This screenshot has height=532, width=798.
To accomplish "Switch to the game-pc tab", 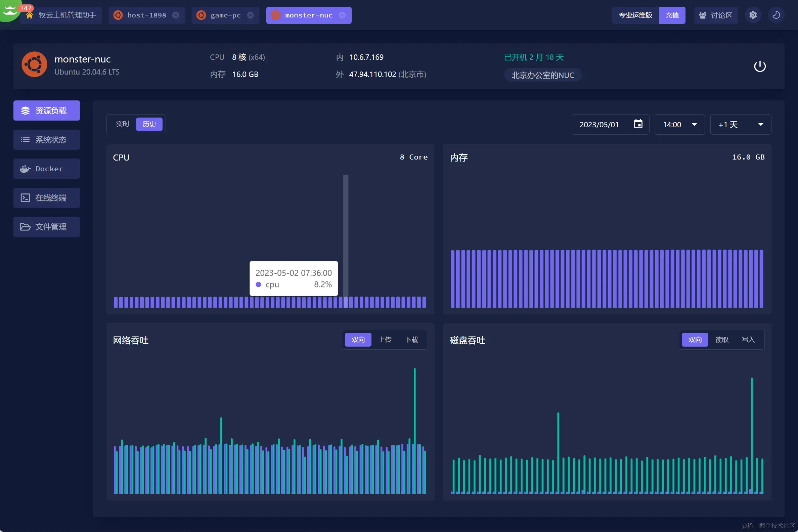I will (225, 15).
